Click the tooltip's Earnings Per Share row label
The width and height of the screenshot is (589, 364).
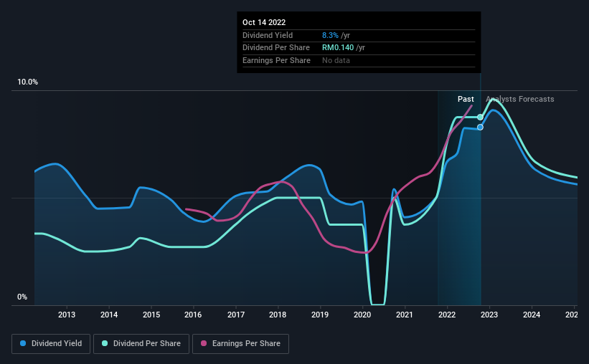276,60
